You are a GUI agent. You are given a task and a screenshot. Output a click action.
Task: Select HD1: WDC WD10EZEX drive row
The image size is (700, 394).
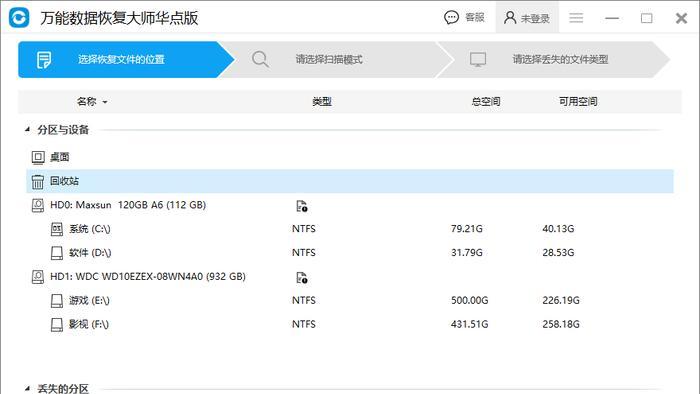pyautogui.click(x=350, y=277)
